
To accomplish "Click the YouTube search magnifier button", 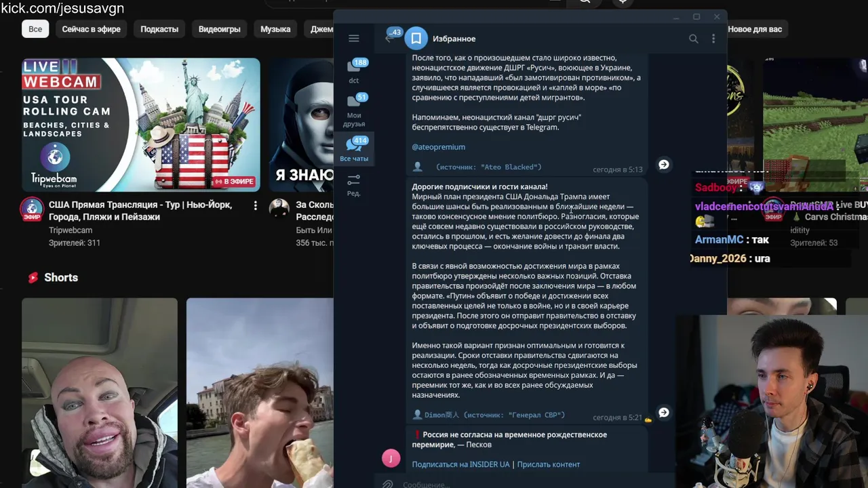I will point(585,2).
